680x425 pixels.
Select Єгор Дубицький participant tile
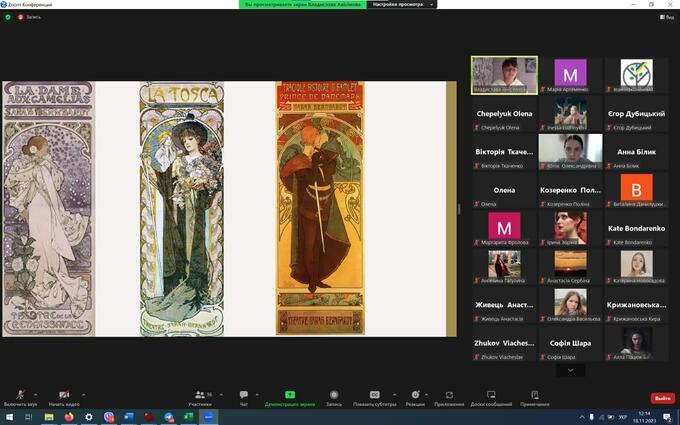coord(636,114)
